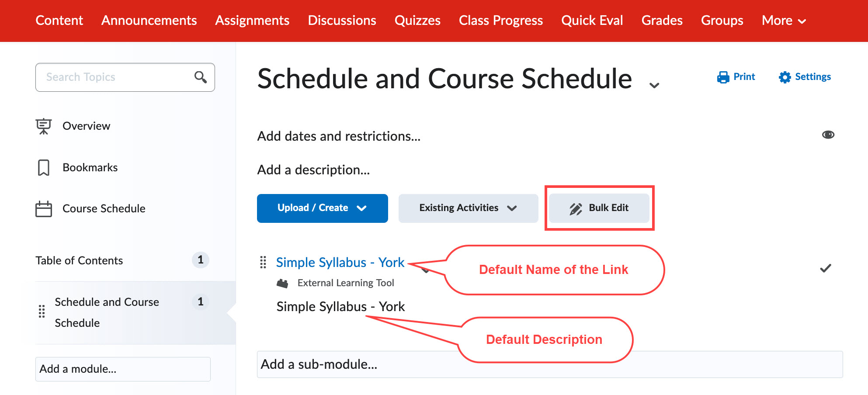The image size is (868, 395).
Task: Click the Bookmarks ribbon icon
Action: click(x=44, y=168)
